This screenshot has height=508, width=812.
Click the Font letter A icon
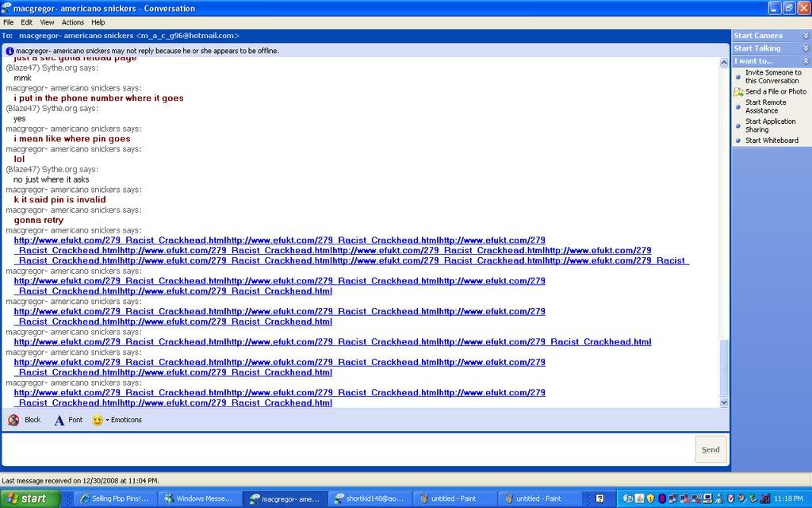click(x=59, y=421)
